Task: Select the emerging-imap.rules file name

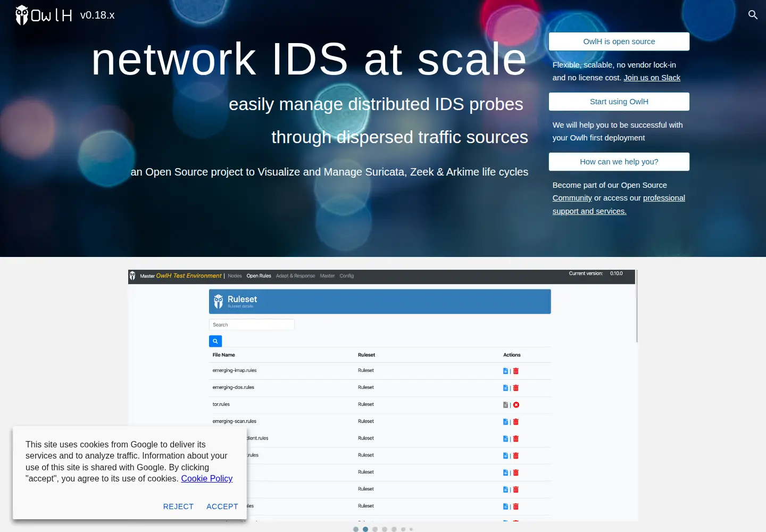Action: (235, 370)
